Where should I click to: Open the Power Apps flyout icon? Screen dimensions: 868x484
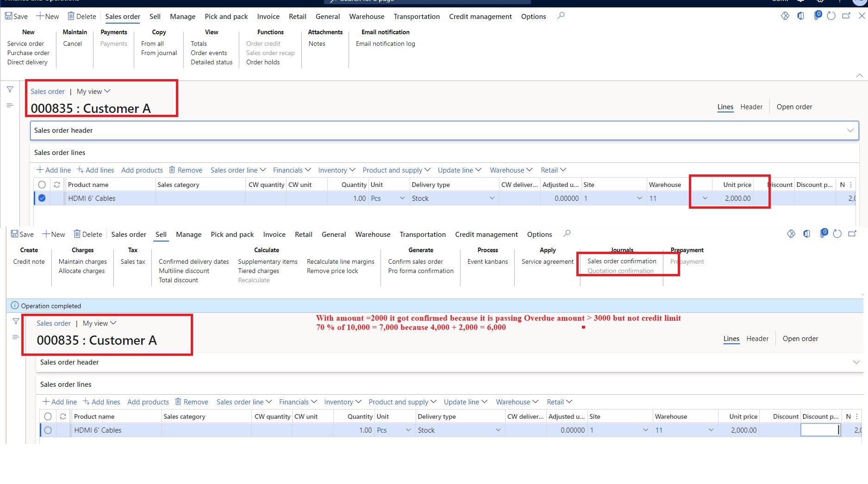(x=785, y=15)
